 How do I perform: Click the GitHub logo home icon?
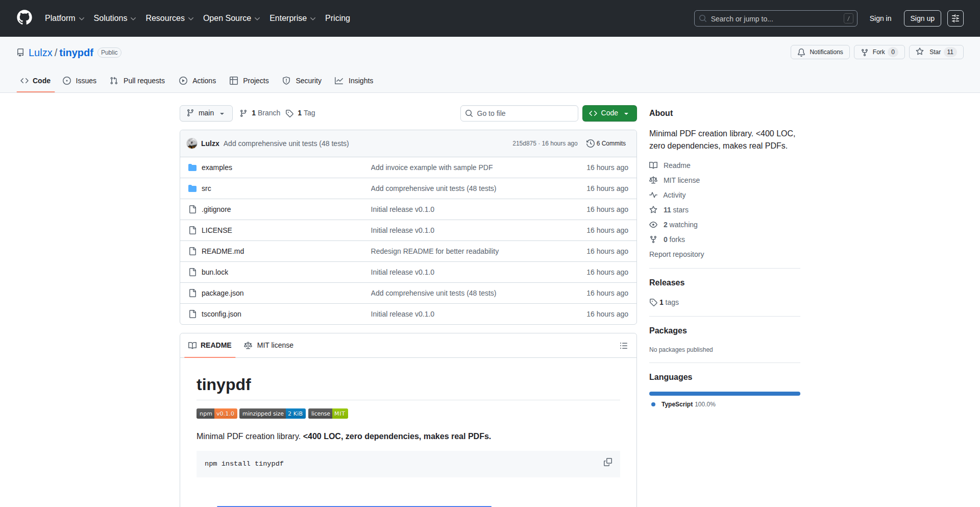[x=24, y=18]
